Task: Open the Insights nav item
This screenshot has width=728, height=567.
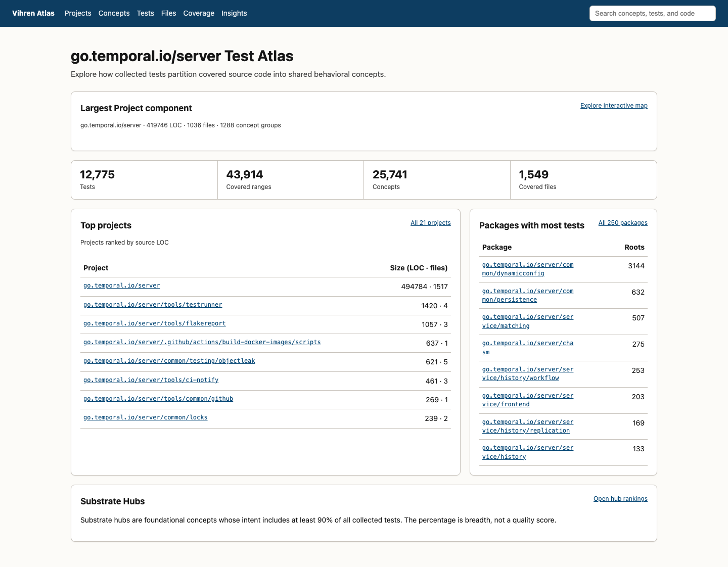Action: (x=234, y=13)
